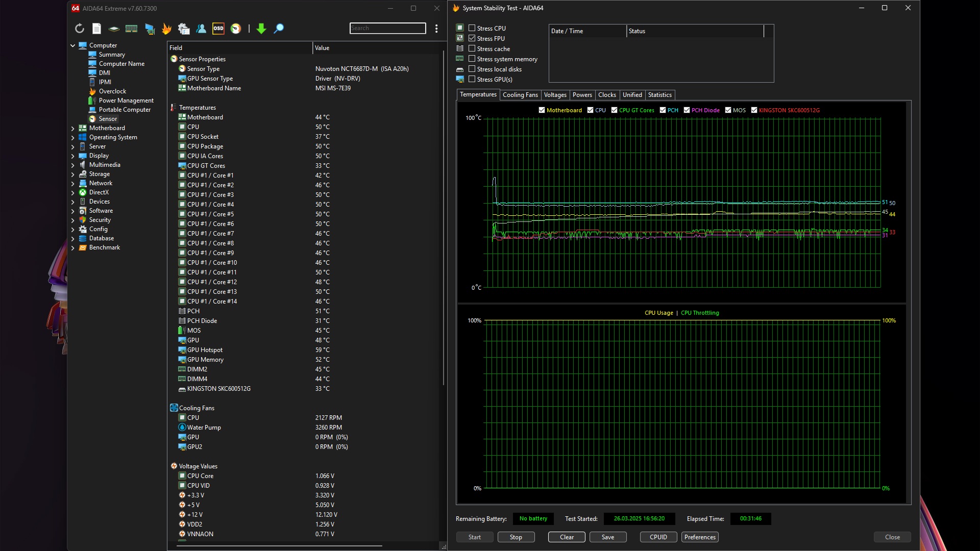Select IPMI in the tree
Viewport: 980px width, 551px height.
pos(105,82)
